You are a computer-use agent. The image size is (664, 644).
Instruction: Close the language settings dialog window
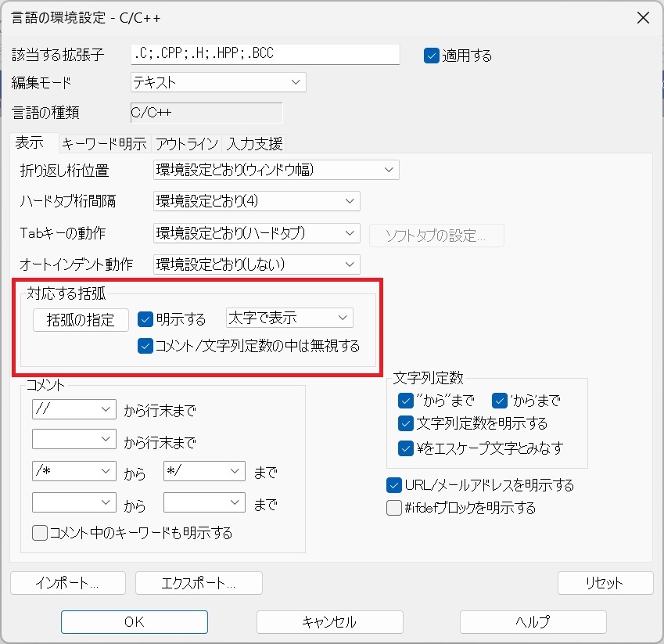pos(642,17)
